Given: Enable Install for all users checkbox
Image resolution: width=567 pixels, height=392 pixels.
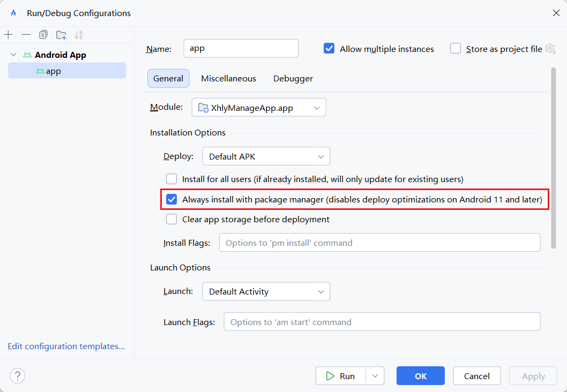Looking at the screenshot, I should [x=171, y=179].
